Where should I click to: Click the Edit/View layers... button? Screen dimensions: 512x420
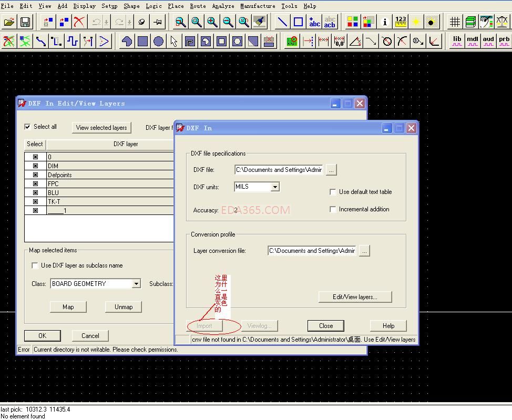[355, 297]
